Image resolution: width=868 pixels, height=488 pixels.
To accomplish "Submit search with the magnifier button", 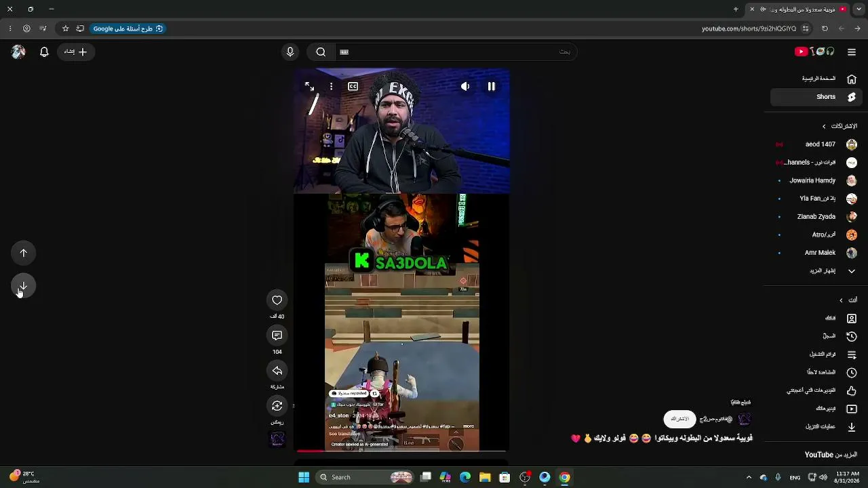I will pyautogui.click(x=321, y=52).
